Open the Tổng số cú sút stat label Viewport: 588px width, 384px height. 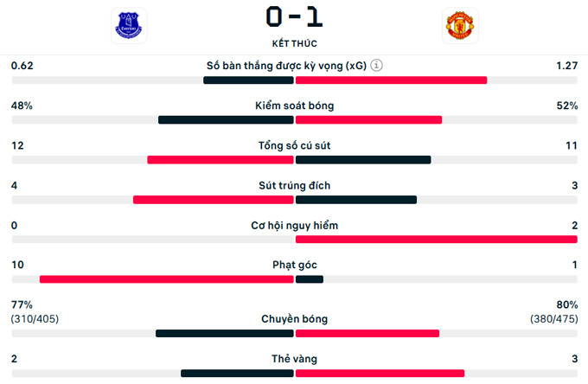(294, 145)
